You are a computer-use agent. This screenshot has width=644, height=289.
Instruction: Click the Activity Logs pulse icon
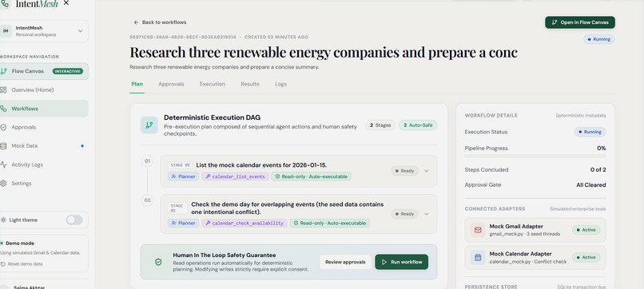coord(3,164)
